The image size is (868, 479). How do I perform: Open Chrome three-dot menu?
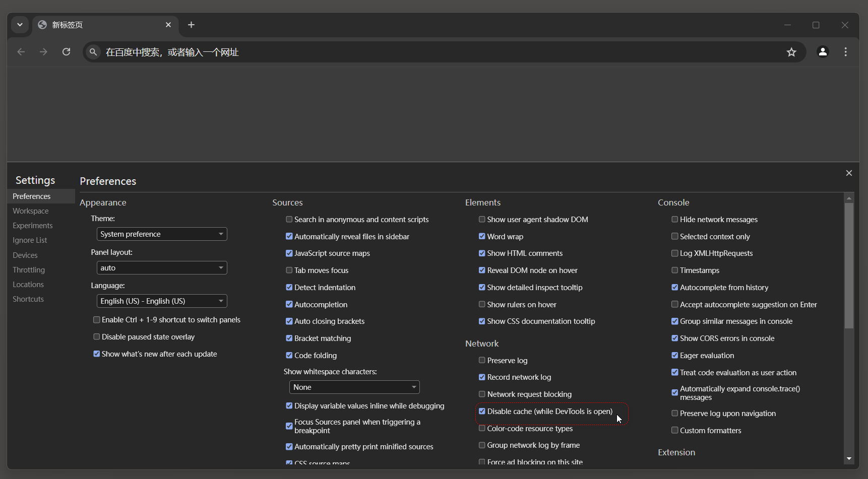(845, 52)
